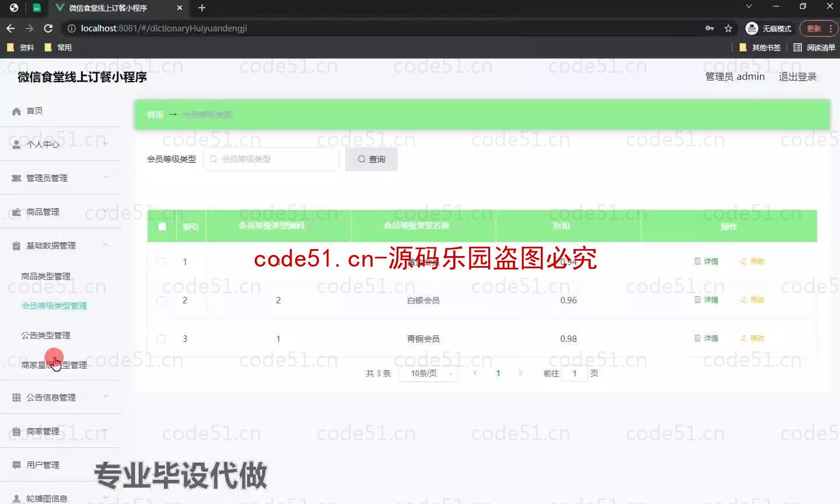Go to the previous pagination page
This screenshot has height=504, width=840.
(475, 373)
